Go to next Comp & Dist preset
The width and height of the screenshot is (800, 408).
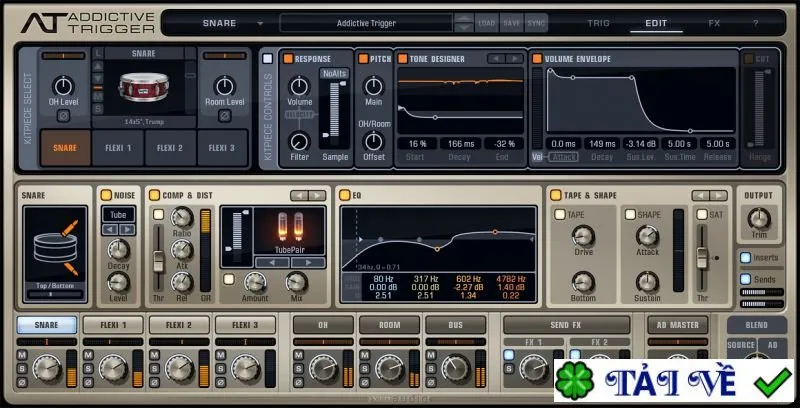(317, 195)
